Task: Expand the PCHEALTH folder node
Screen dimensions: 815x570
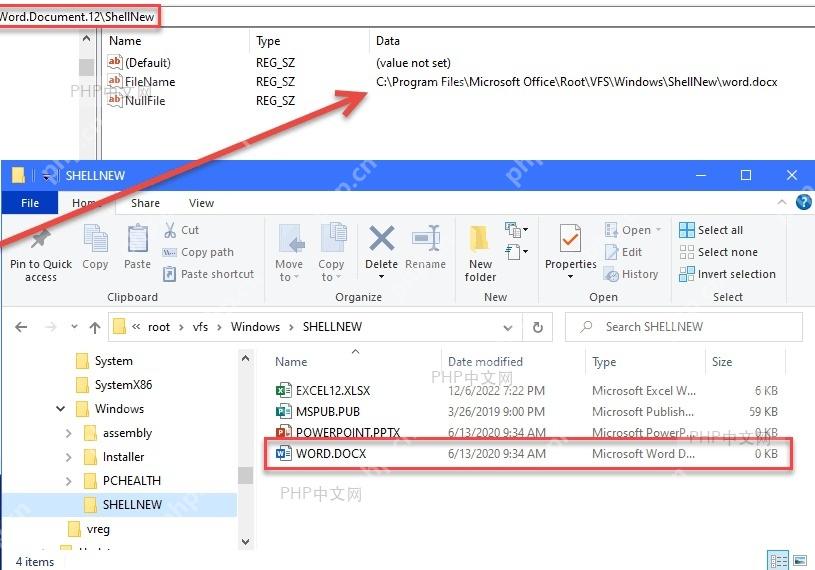Action: coord(68,481)
